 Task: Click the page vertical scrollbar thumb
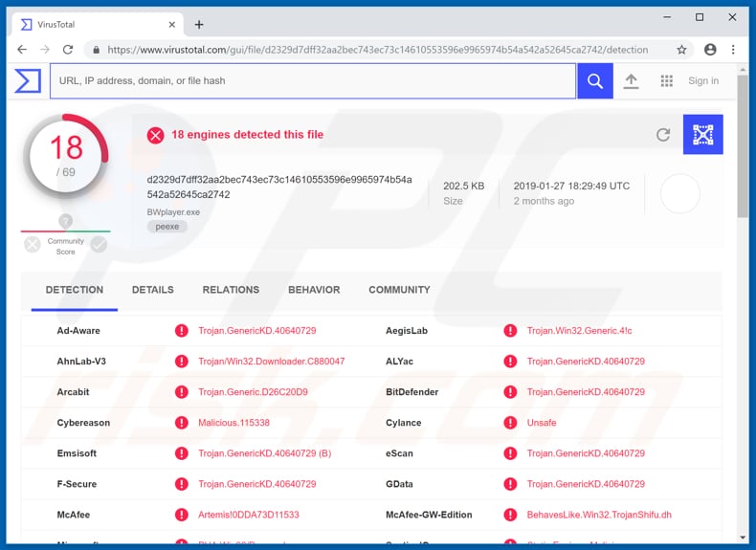click(x=743, y=144)
